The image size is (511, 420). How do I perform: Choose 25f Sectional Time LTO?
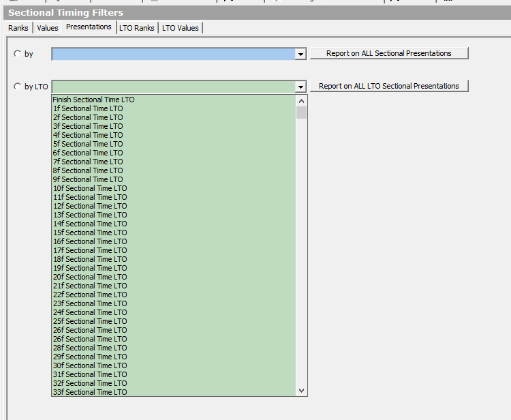click(174, 321)
